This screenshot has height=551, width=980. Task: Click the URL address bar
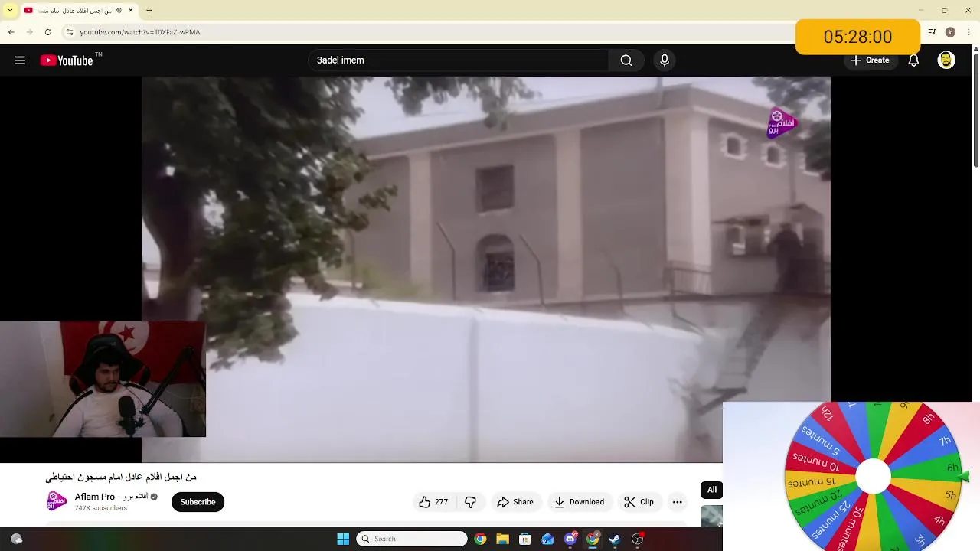pos(429,32)
